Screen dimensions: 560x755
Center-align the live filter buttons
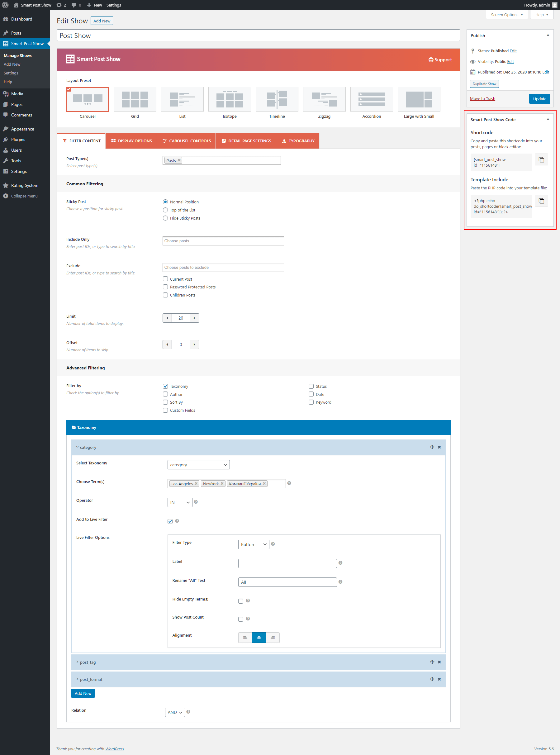point(259,638)
